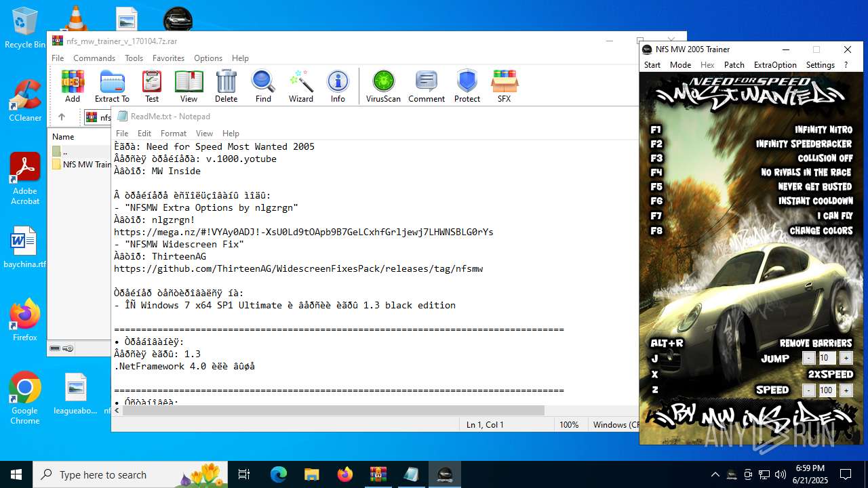Viewport: 868px width, 488px height.
Task: Click the Type here to search box
Action: click(130, 474)
